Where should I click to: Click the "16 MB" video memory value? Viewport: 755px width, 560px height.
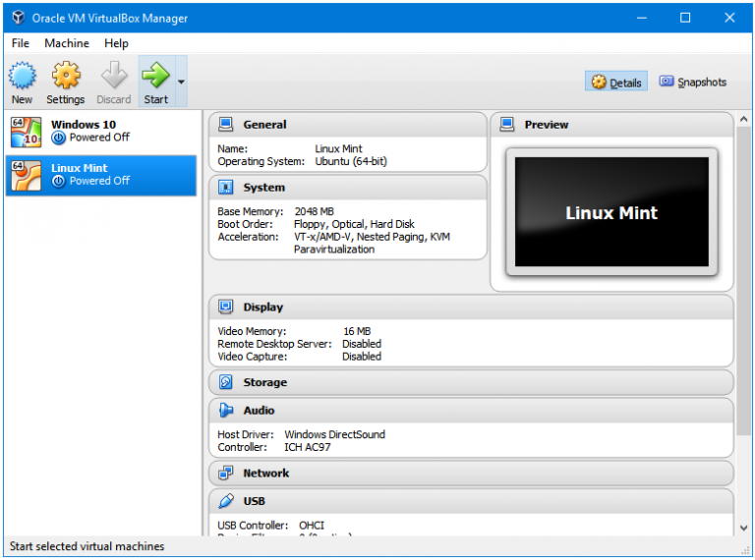pyautogui.click(x=357, y=331)
